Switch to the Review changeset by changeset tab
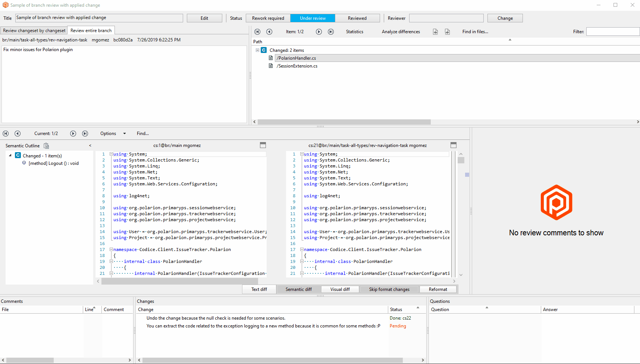The height and width of the screenshot is (364, 640). tap(34, 30)
